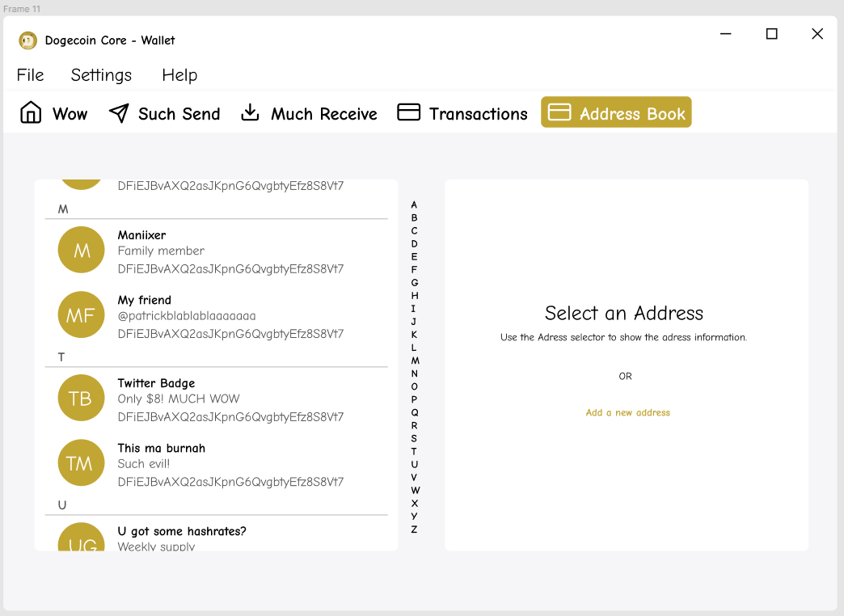Click the TB avatar next to Twitter Badge
The image size is (844, 616).
(81, 398)
